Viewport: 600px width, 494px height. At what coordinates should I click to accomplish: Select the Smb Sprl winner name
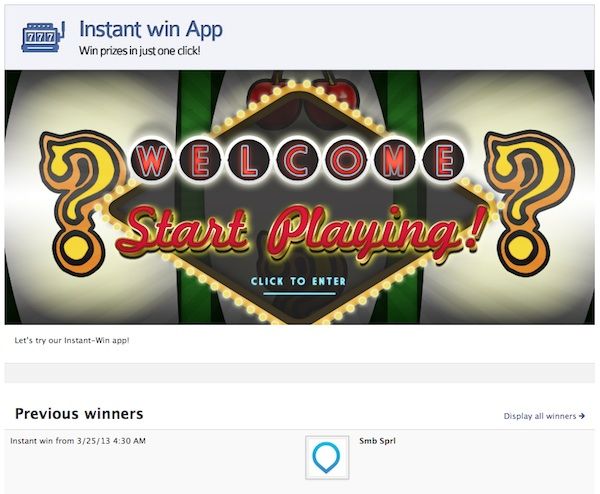click(378, 441)
